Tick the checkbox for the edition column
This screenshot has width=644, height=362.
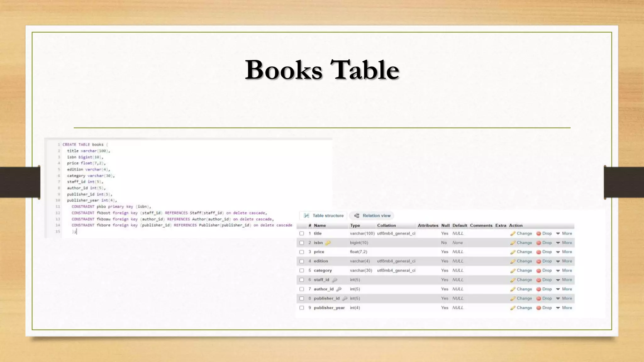pos(302,261)
